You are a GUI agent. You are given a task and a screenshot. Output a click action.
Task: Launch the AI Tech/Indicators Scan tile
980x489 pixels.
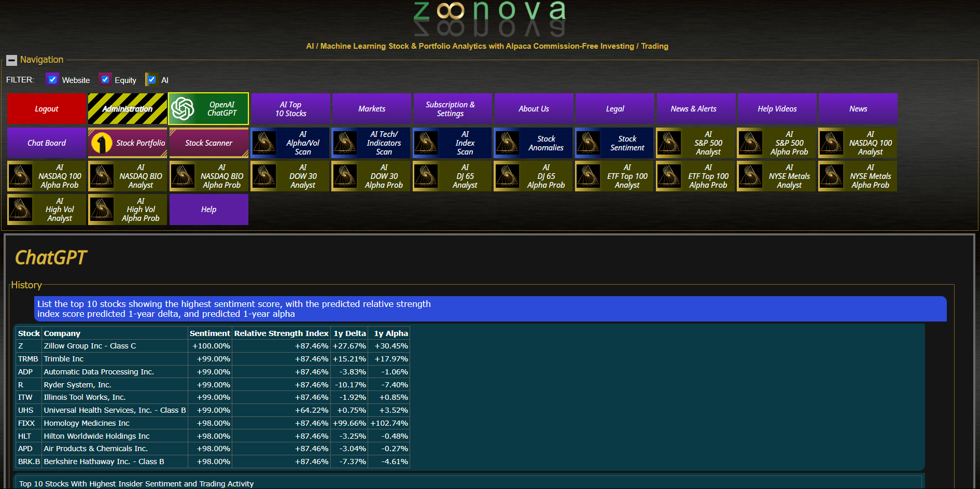[x=371, y=143]
